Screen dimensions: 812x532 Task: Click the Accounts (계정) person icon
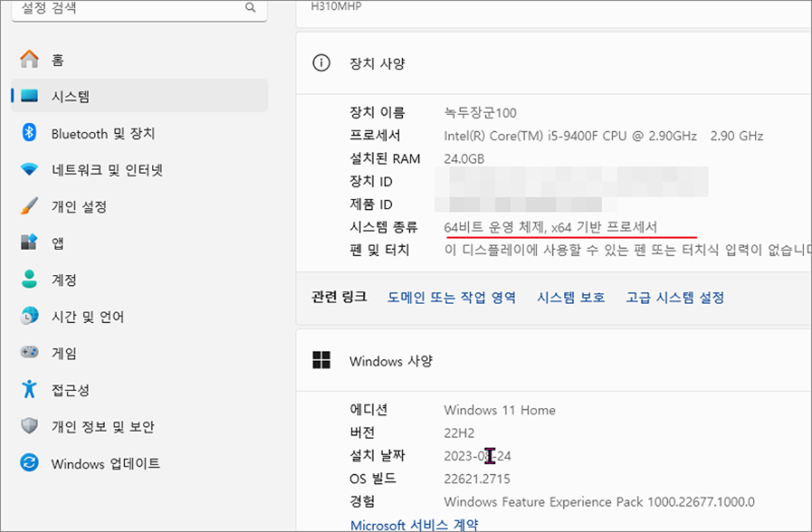(29, 280)
